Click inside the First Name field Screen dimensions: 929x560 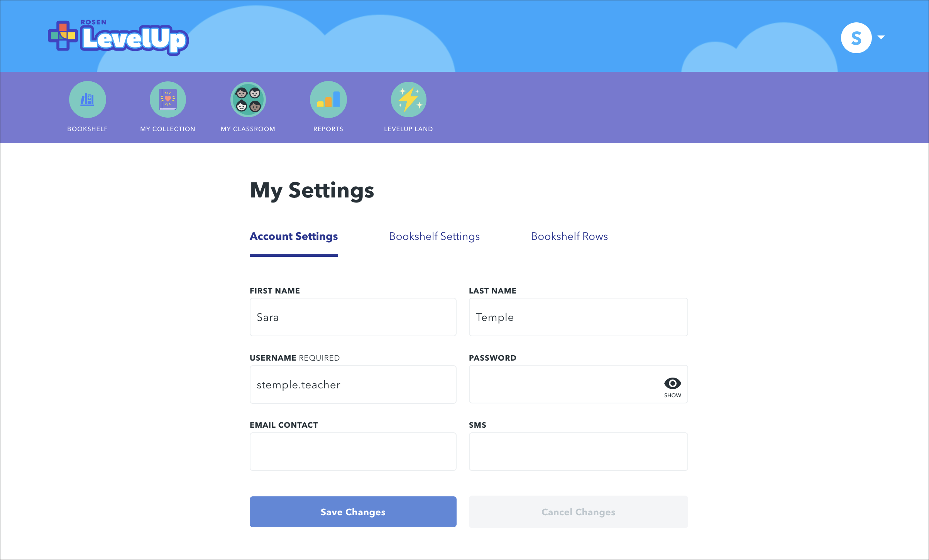[352, 317]
